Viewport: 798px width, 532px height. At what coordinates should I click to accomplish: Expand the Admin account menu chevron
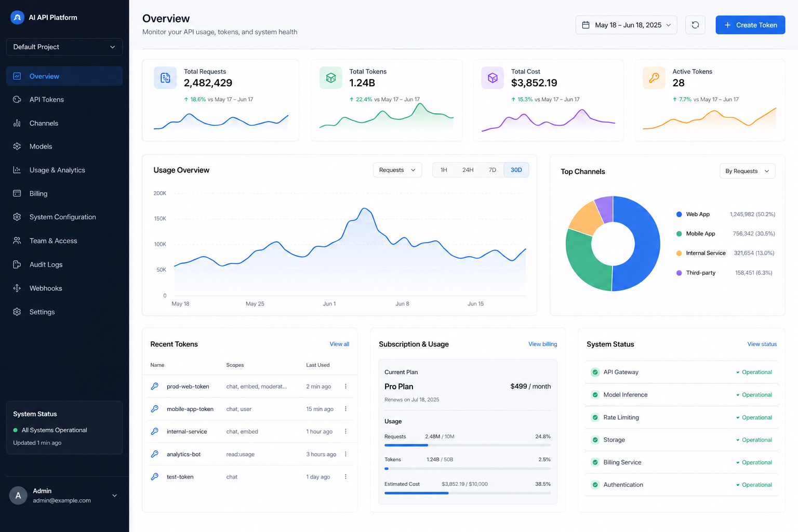(115, 496)
